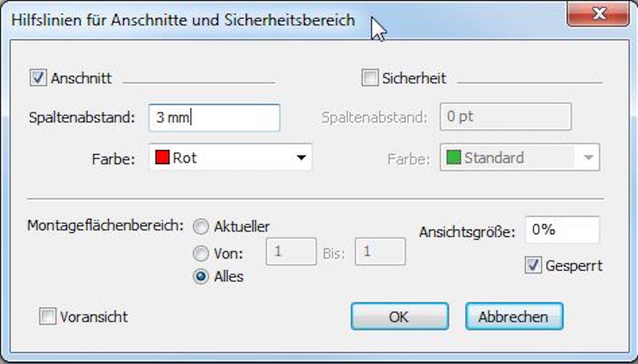This screenshot has height=364, width=638.
Task: Enable the Anschnitt checkbox
Action: 38,78
